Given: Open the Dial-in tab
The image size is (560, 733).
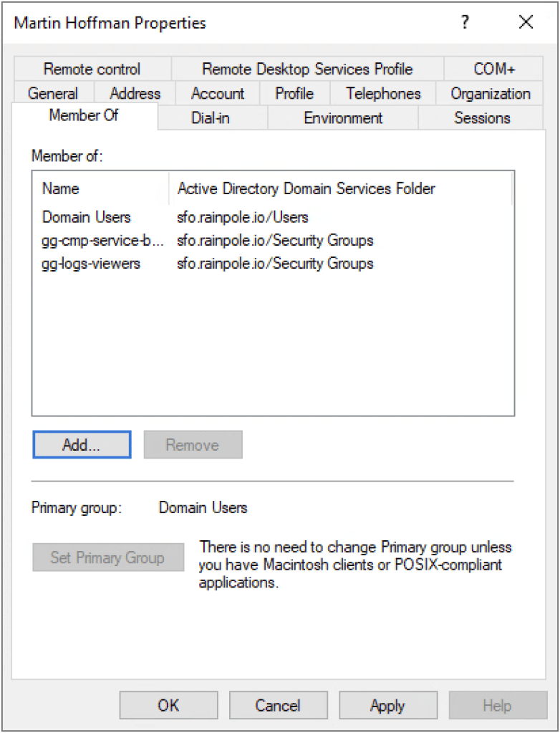Looking at the screenshot, I should [211, 118].
